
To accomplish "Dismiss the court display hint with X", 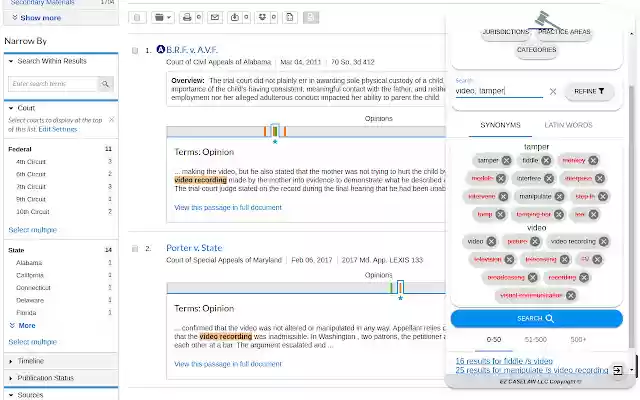I will (111, 120).
